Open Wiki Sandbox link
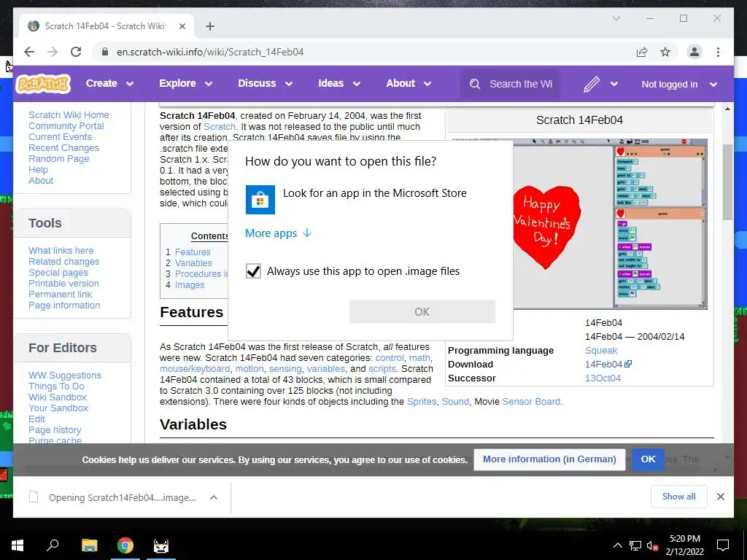747x560 pixels. 58,397
